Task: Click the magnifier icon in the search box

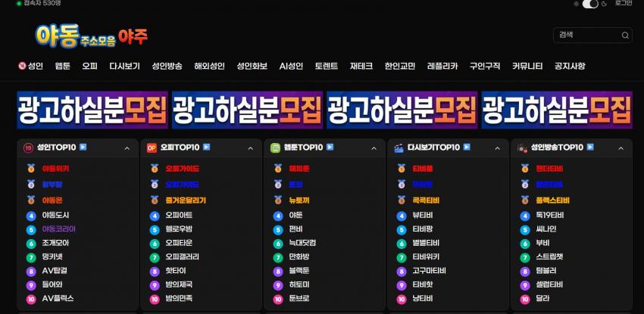Action: point(625,35)
